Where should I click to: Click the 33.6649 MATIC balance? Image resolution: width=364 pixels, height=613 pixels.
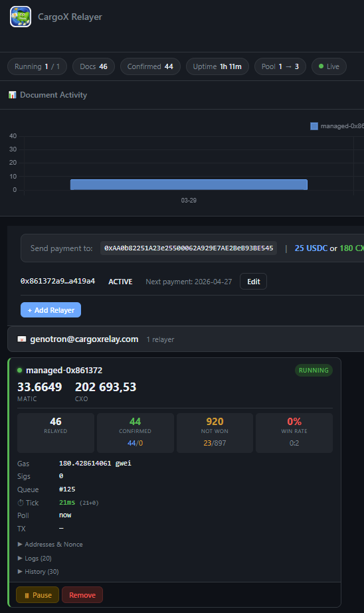[x=39, y=387]
